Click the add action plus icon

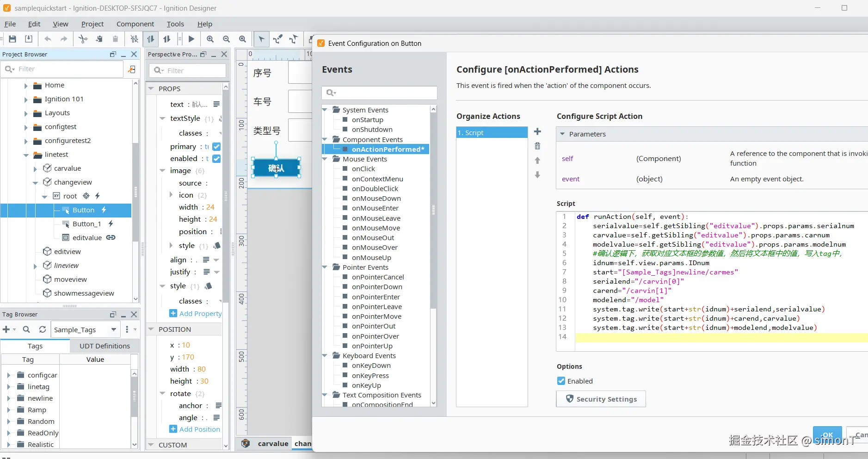point(537,132)
